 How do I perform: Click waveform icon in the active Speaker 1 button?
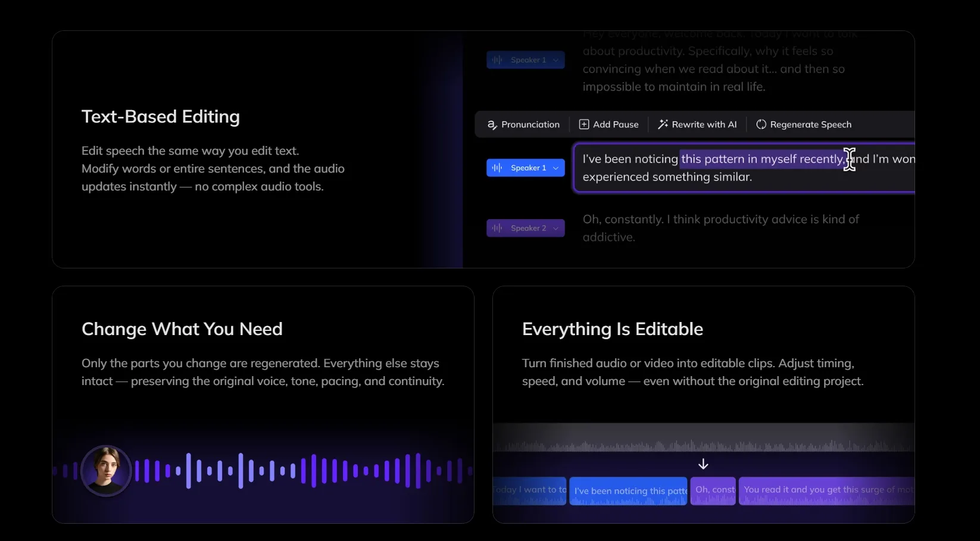(497, 168)
